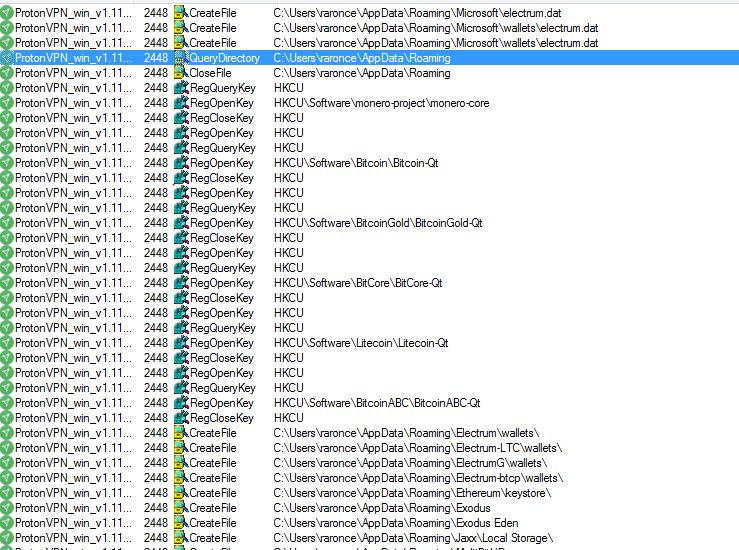The image size is (739, 550).
Task: Click RegOpenKey on the monero-core row
Action: point(222,103)
